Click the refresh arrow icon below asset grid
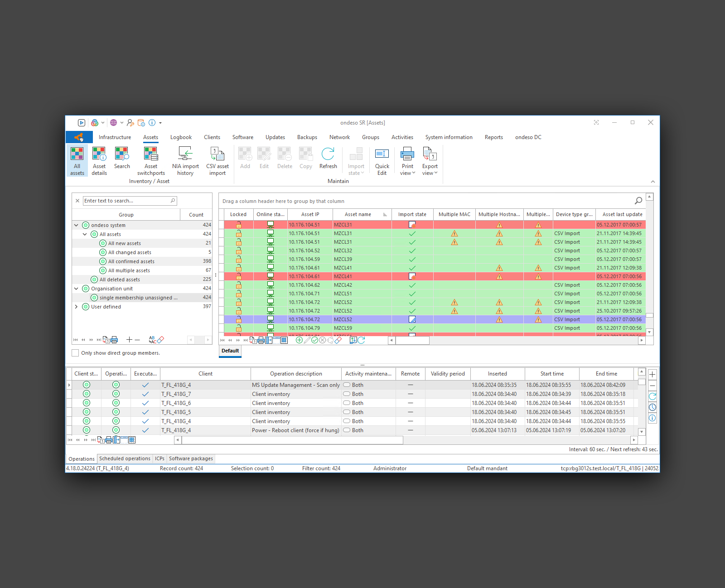 point(361,340)
